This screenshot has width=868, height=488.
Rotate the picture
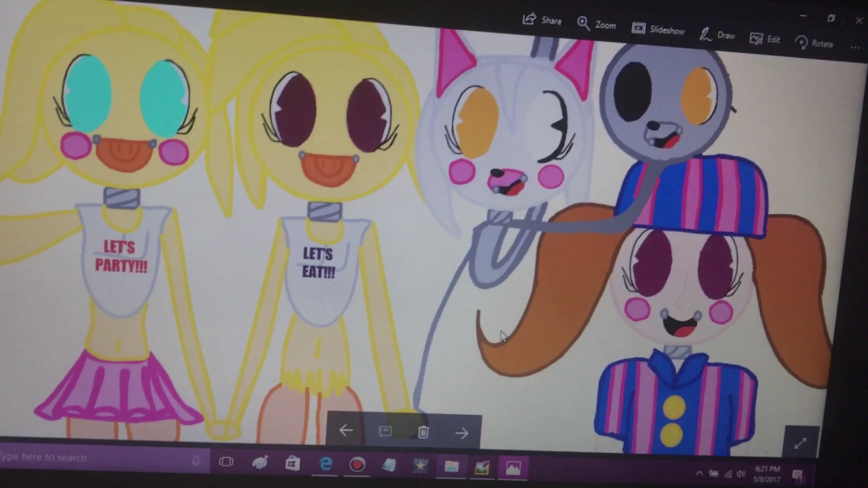coord(813,43)
